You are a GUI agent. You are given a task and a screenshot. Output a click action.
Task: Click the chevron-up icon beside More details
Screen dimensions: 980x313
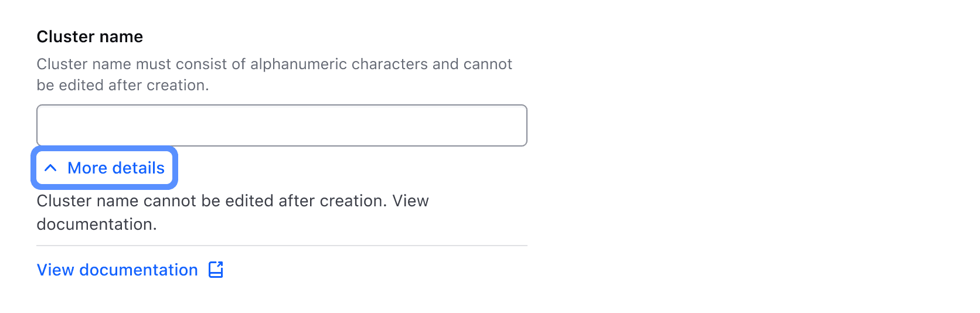(x=51, y=168)
